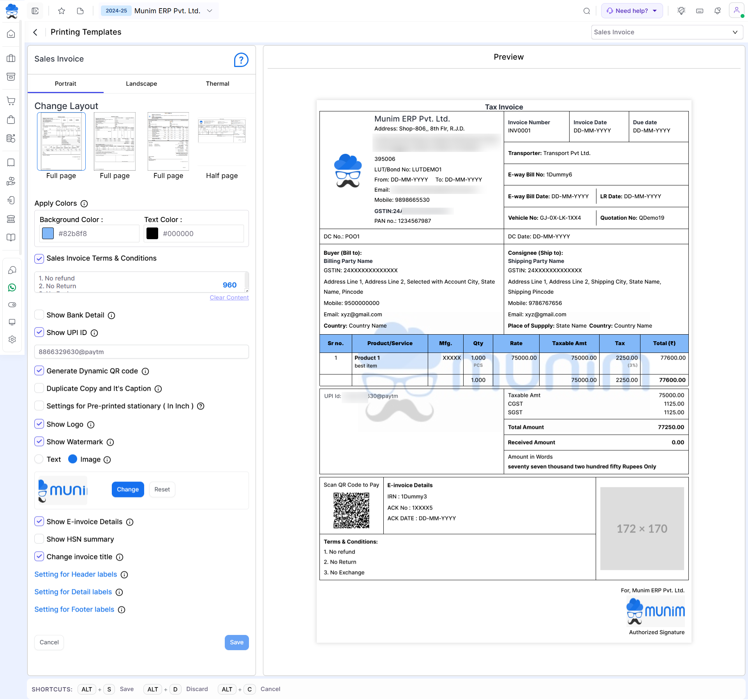
Task: Click the lightbulb ideas icon
Action: [681, 11]
